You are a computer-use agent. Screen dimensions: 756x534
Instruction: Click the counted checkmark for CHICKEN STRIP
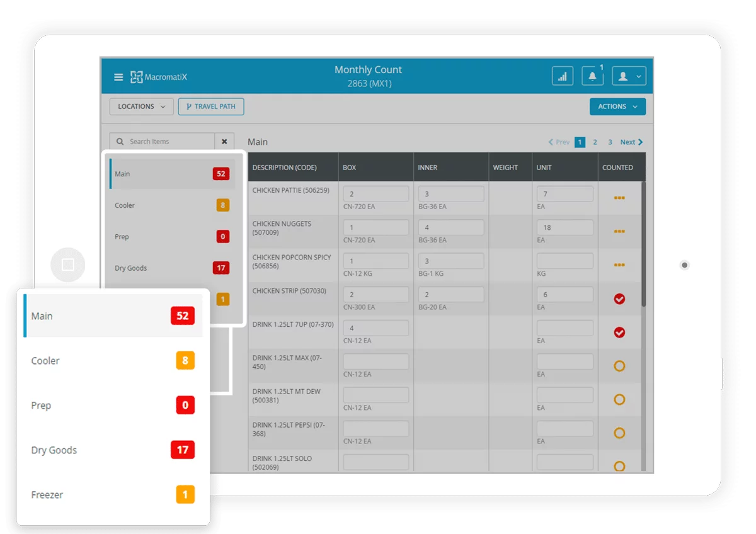[619, 298]
